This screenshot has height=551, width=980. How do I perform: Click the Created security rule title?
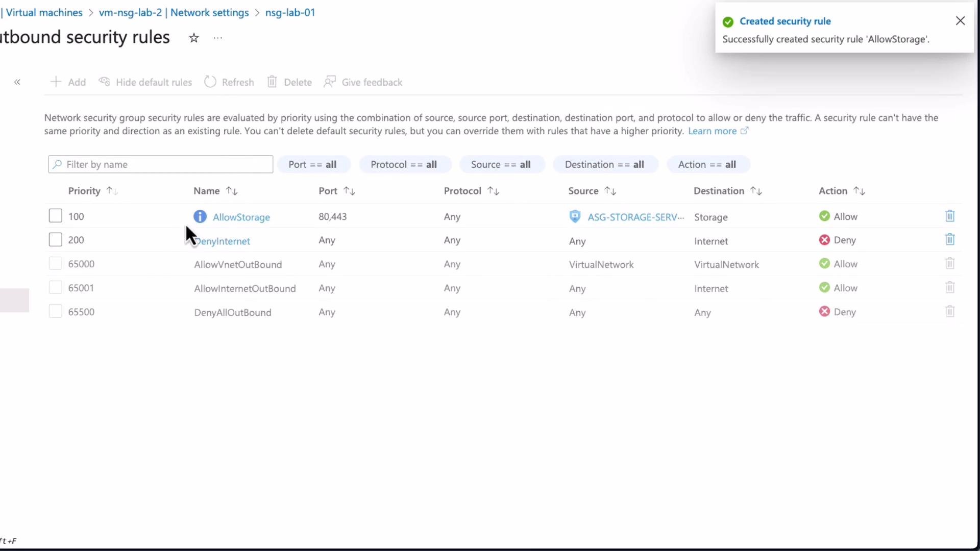point(785,21)
